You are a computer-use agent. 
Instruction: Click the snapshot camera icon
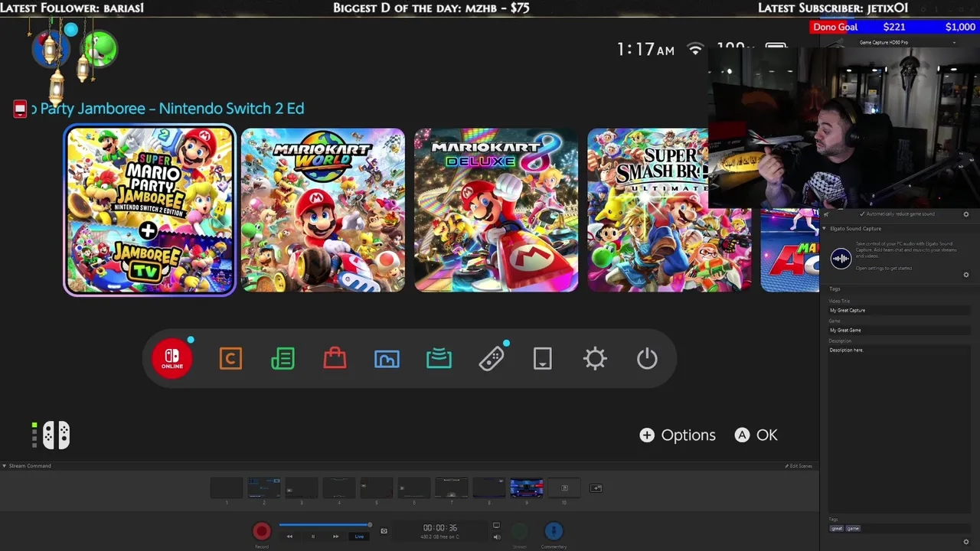384,531
